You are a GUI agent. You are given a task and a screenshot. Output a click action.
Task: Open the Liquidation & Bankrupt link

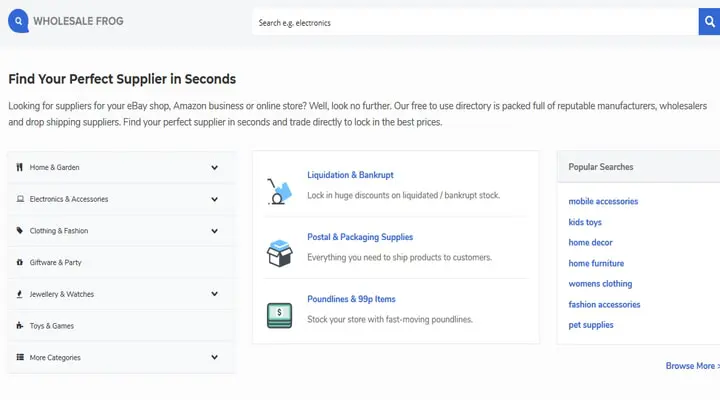(350, 175)
